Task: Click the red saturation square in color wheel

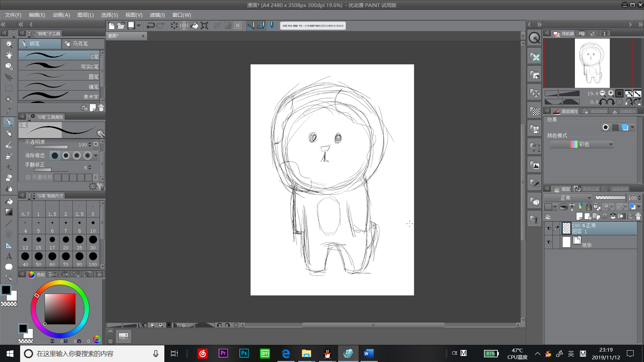Action: pos(60,309)
